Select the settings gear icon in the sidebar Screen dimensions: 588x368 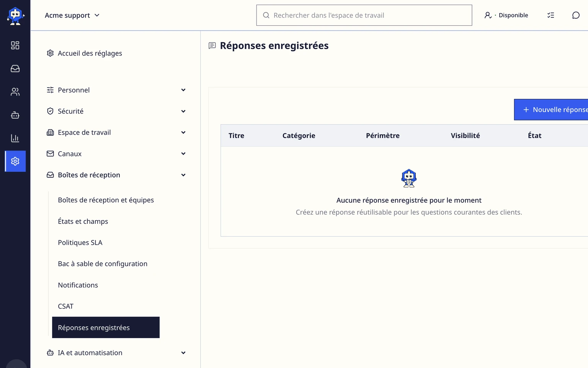pos(15,161)
